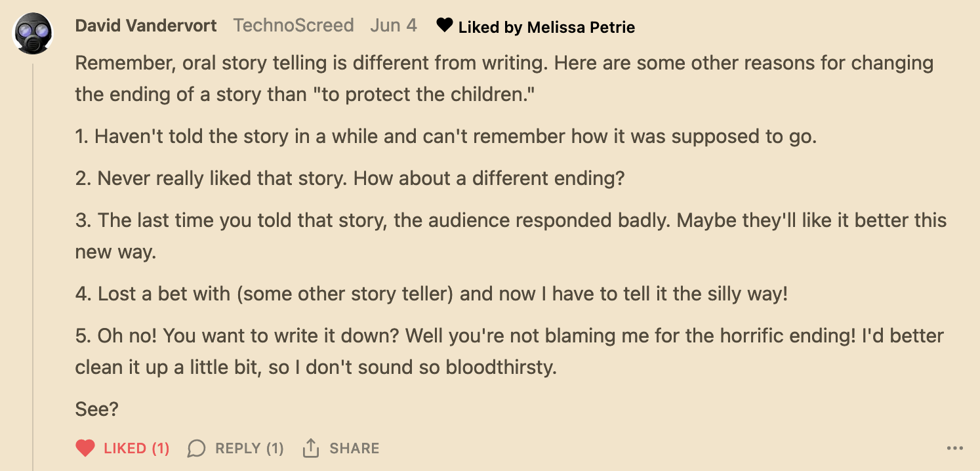Click the black heart icon beside Liked by
This screenshot has height=471, width=980.
[x=445, y=26]
